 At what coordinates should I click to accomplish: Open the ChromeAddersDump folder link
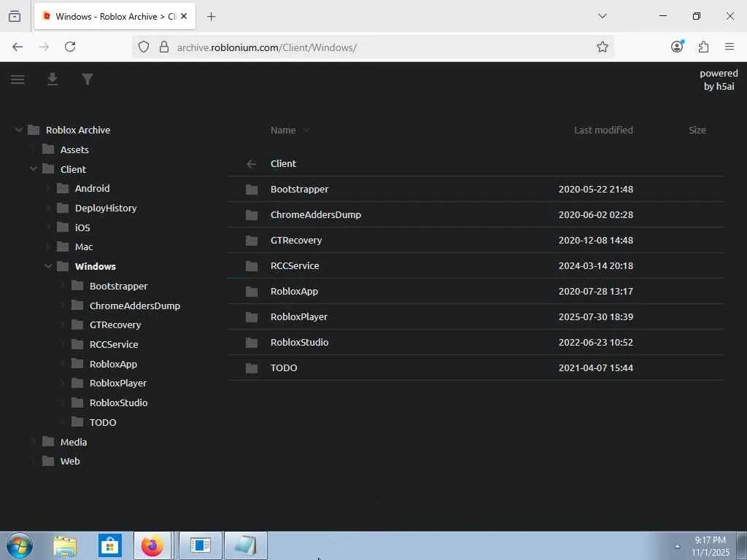315,215
